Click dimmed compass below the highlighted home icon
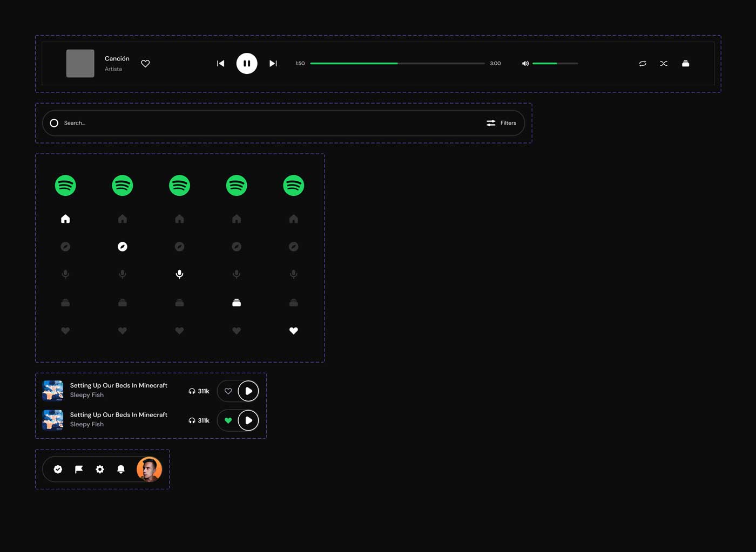This screenshot has width=756, height=552. [65, 247]
